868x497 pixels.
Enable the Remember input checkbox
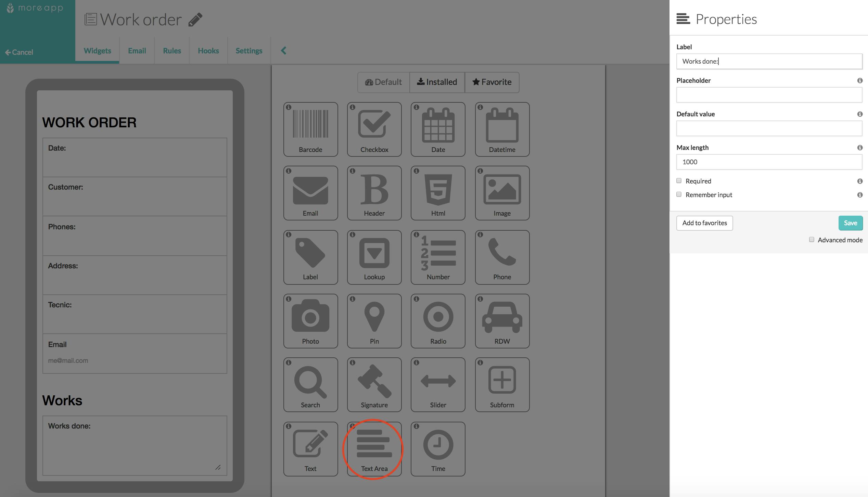point(679,194)
